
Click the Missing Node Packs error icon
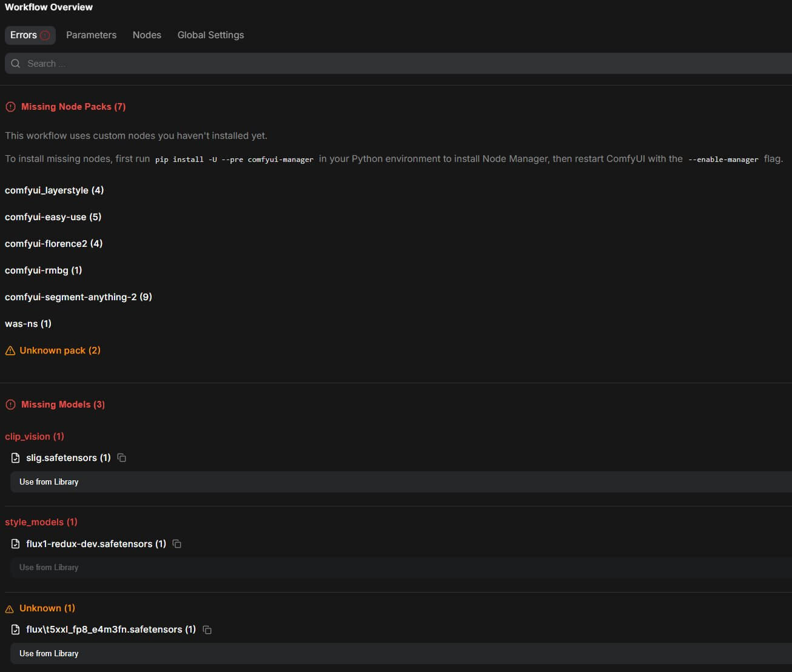pos(10,107)
